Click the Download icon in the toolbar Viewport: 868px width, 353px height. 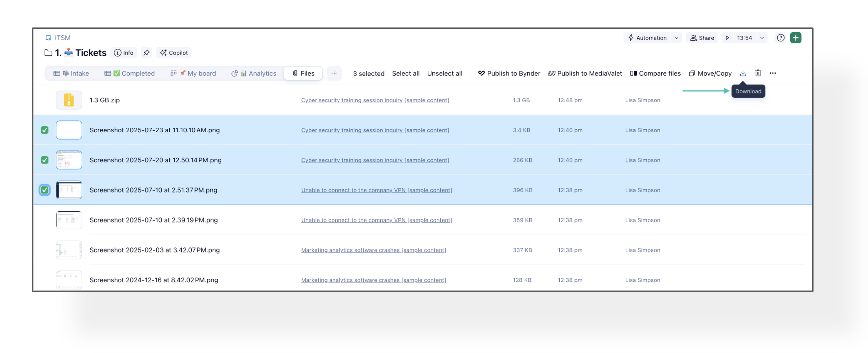(x=743, y=73)
